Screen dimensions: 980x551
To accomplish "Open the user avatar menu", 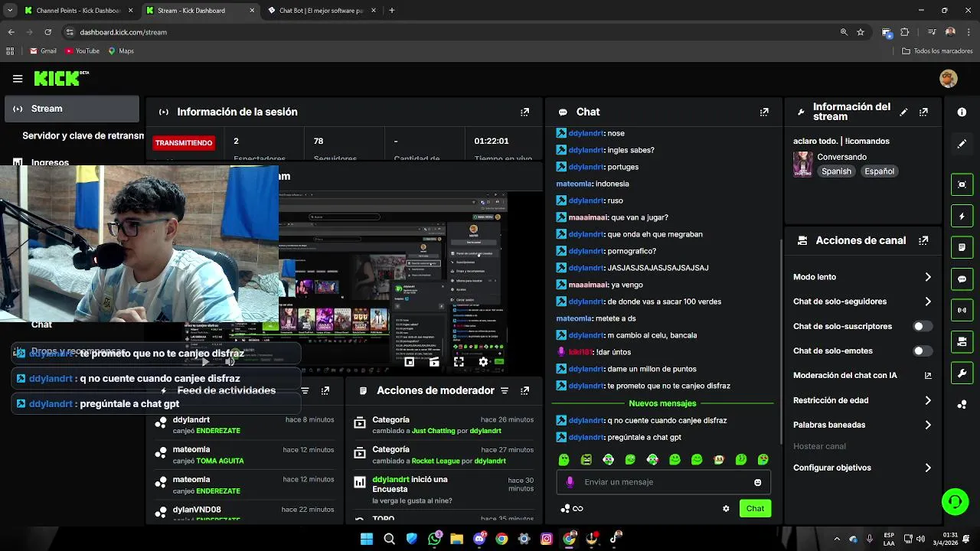I will [948, 78].
